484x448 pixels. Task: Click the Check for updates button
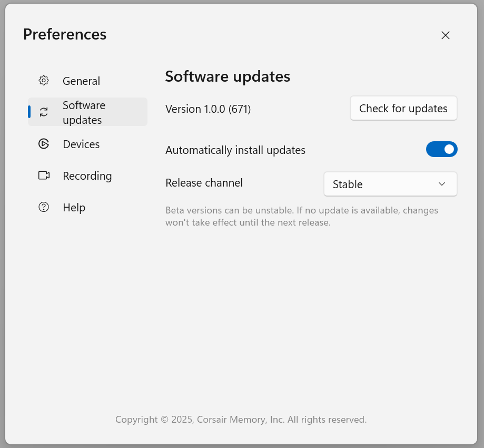(403, 108)
